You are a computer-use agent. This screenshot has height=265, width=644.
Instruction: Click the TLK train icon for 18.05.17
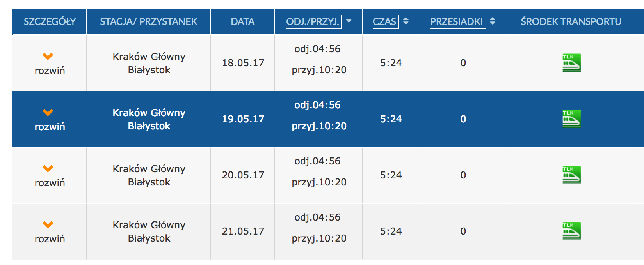coord(571,63)
